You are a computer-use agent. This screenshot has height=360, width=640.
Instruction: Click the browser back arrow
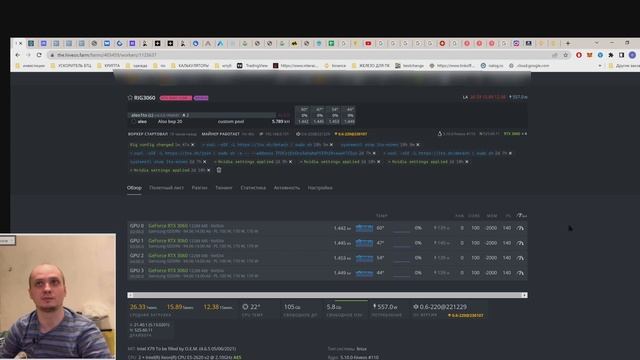click(18, 55)
